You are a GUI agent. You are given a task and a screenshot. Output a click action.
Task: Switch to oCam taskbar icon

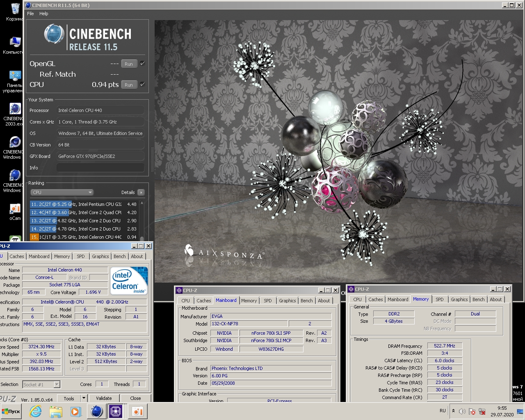[137, 411]
